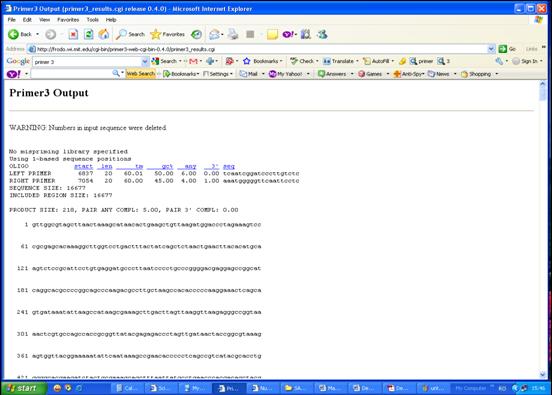Click the page scrollbar down arrow

(542, 374)
